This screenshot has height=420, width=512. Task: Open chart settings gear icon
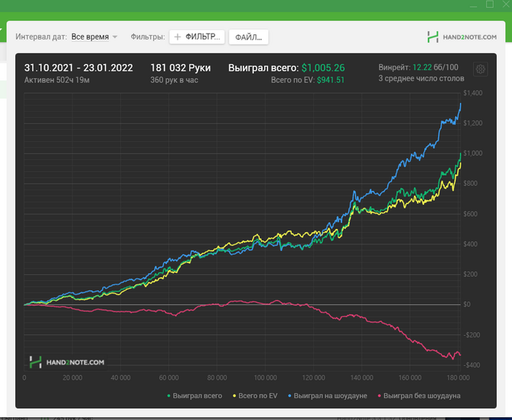click(x=480, y=70)
